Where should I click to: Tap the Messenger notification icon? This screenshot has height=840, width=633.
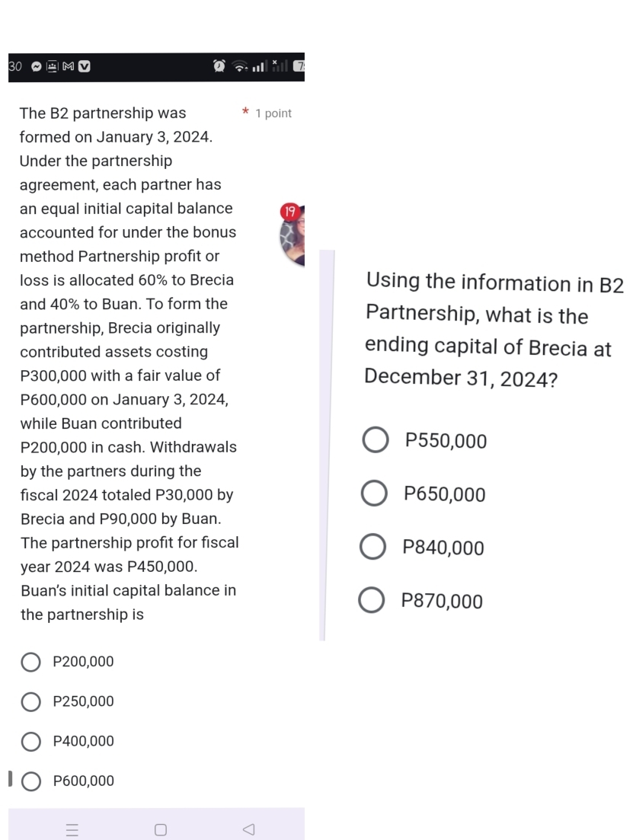click(x=37, y=66)
